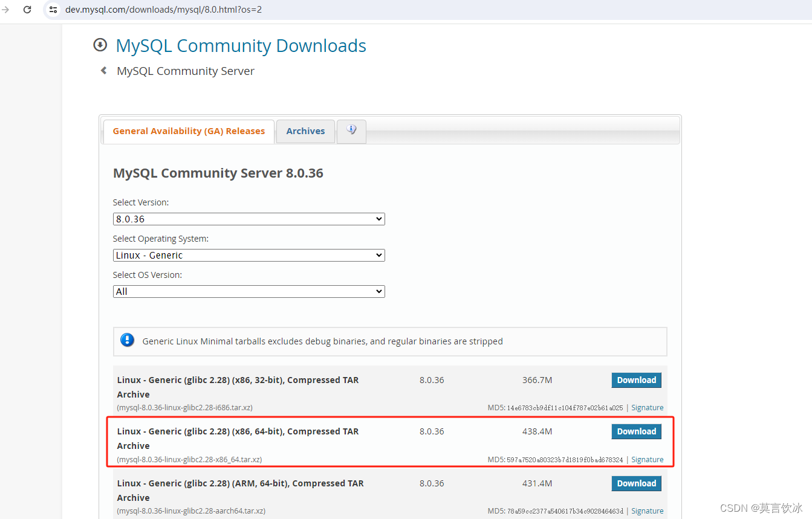Download the x86 64-bit Compressed TAR Archive
This screenshot has height=519, width=812.
pos(636,431)
